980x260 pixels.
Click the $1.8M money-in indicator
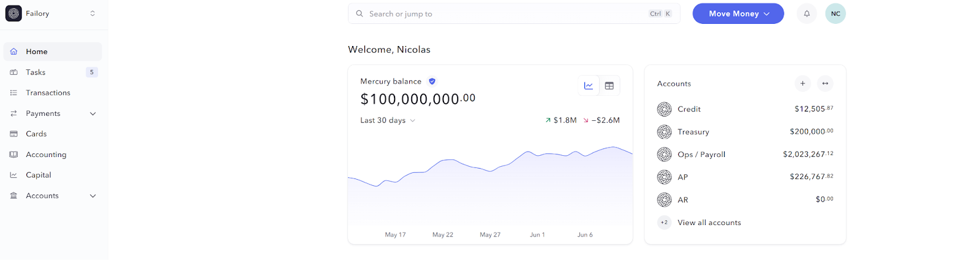560,120
